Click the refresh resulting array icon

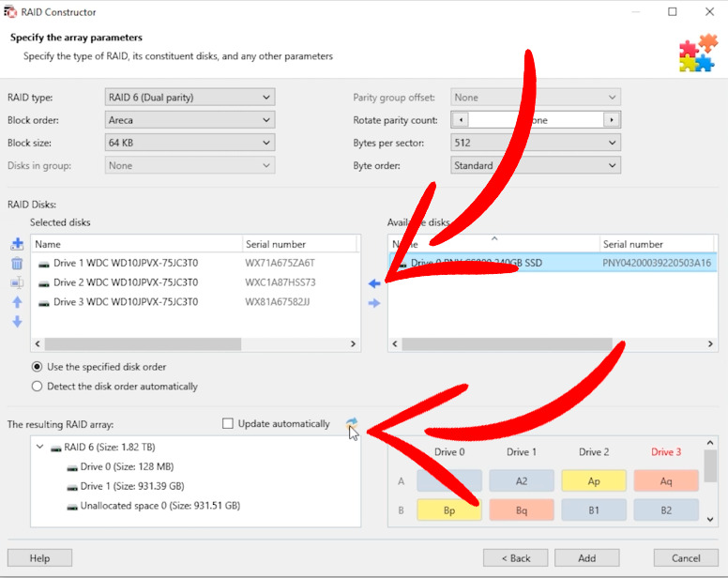tap(352, 423)
